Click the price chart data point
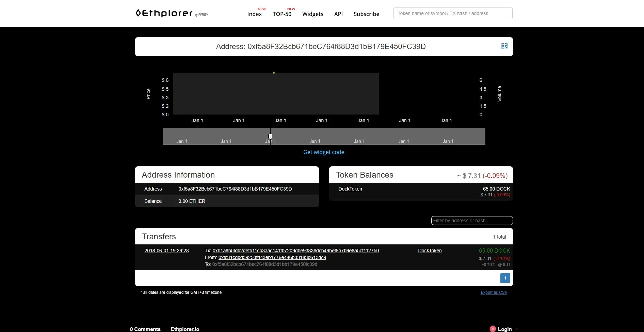644x332 pixels. 274,73
